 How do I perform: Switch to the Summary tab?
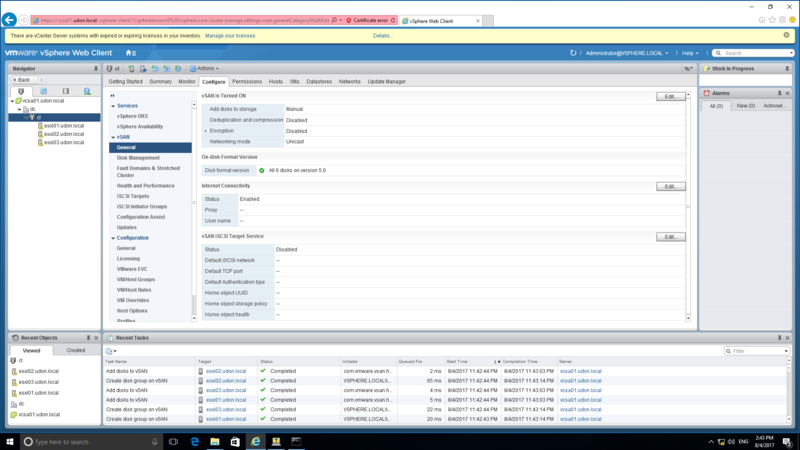click(160, 82)
